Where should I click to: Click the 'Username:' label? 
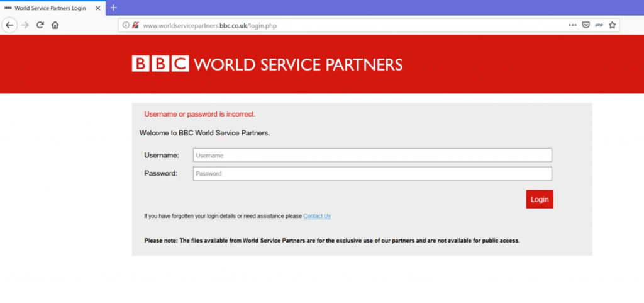pos(162,156)
